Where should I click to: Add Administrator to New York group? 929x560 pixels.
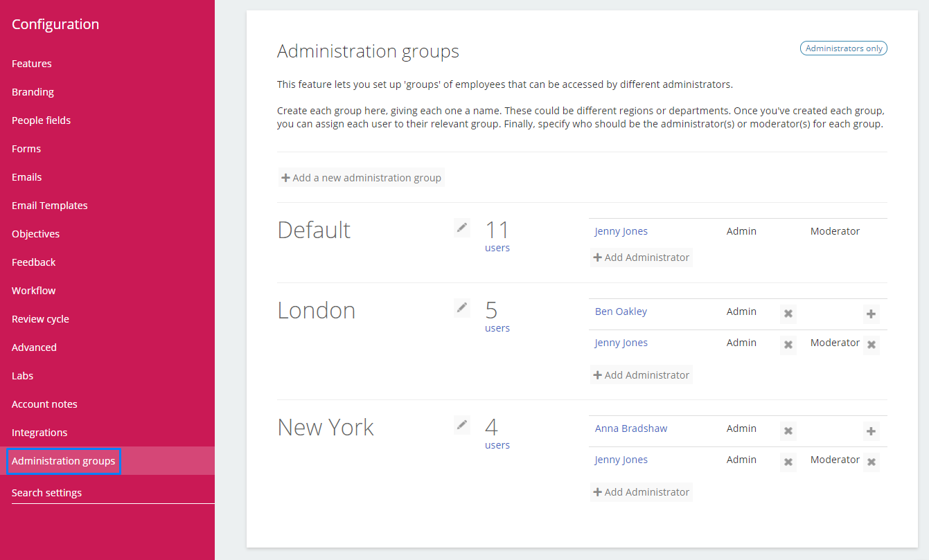[642, 492]
